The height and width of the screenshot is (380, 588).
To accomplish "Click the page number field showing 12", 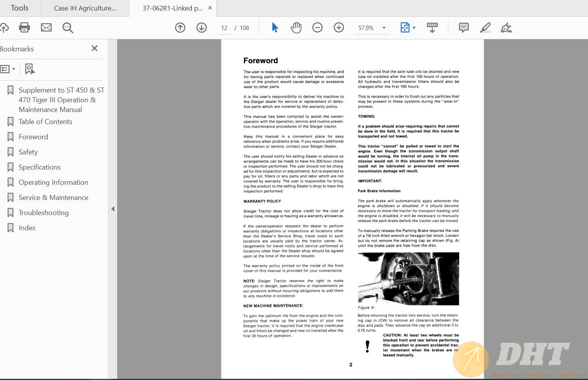I will coord(224,28).
